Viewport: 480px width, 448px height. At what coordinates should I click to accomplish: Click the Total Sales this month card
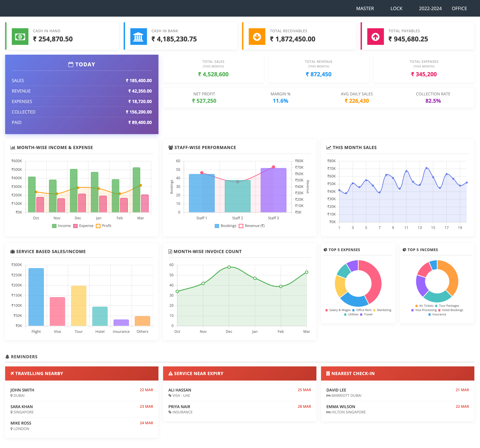(213, 69)
